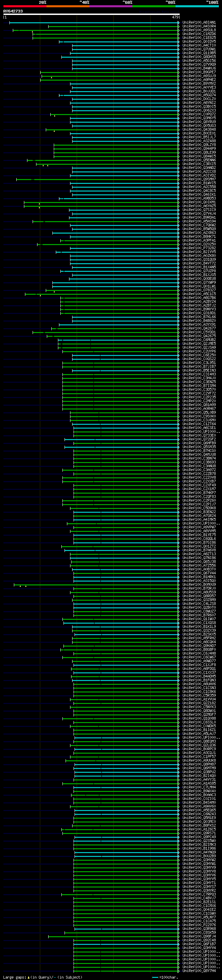Select the UniRef100_A6CSE1 label
Screen dimensions: 222x980
click(199, 428)
